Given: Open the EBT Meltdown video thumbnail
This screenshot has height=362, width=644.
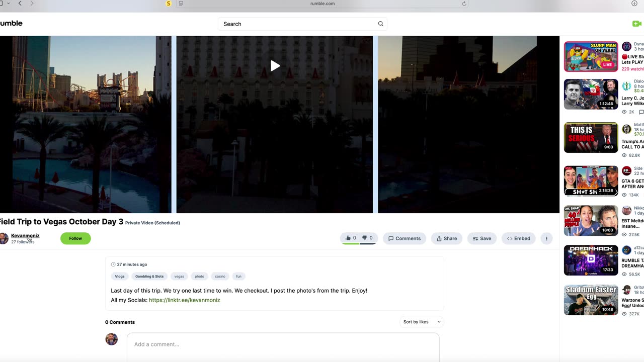Looking at the screenshot, I should pyautogui.click(x=591, y=220).
